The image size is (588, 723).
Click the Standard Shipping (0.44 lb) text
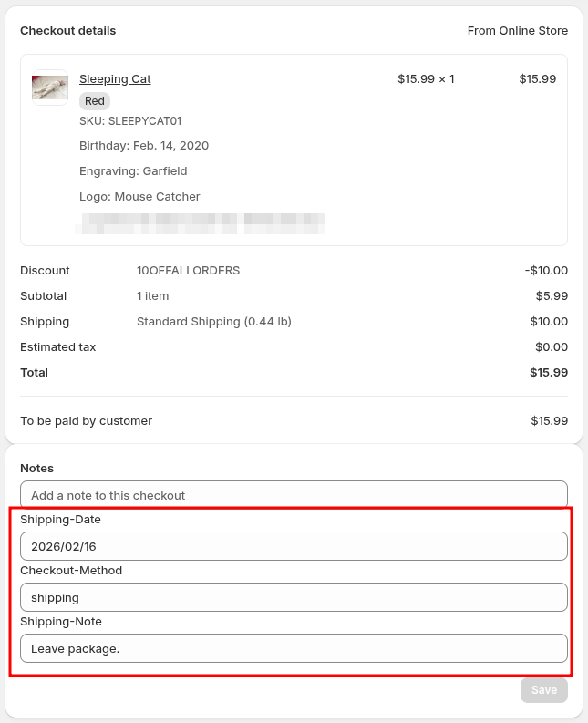(x=213, y=322)
